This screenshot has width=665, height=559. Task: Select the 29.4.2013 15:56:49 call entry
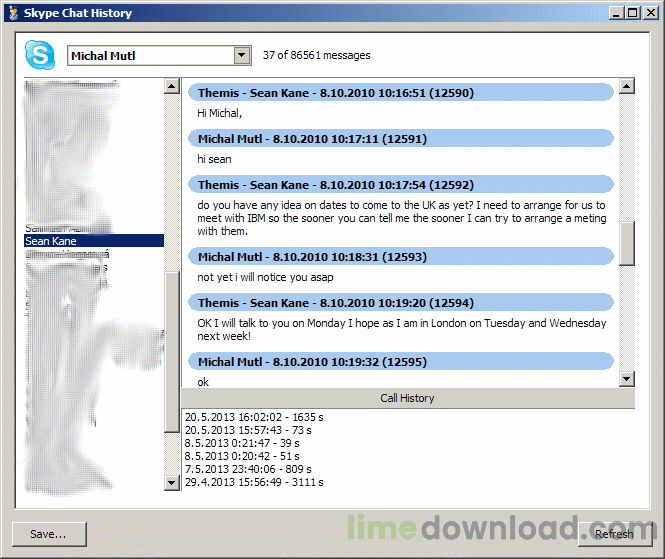tap(253, 482)
